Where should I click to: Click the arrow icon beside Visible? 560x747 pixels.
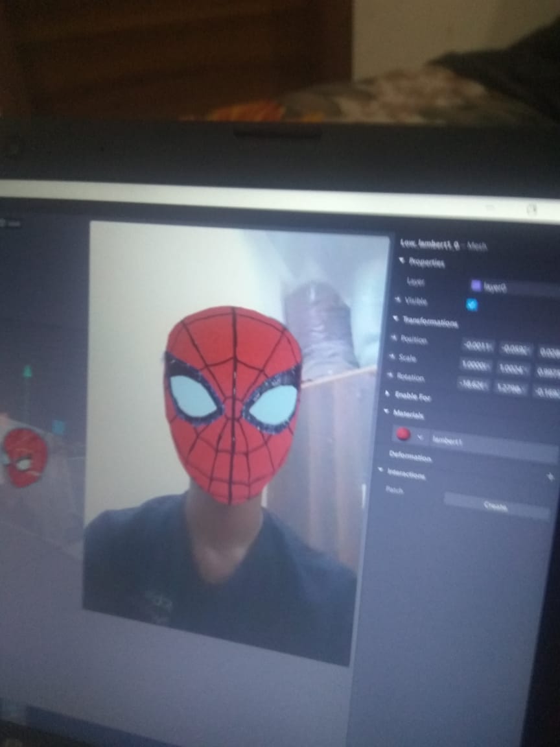point(398,300)
